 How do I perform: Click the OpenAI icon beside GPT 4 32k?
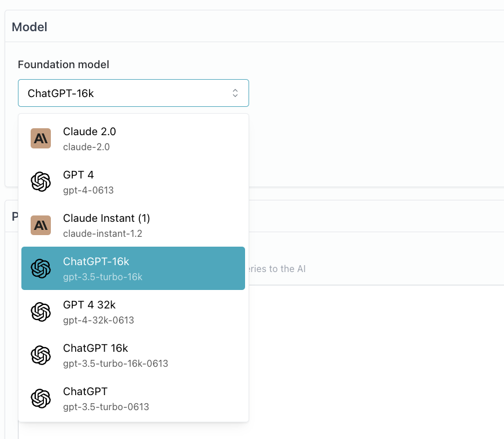click(x=41, y=312)
